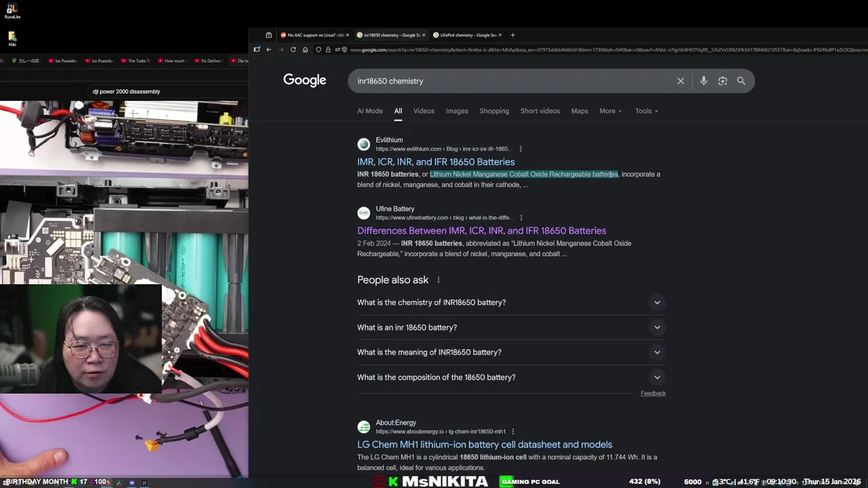Open the カレーの店 maps bookmark
Screen dimensions: 868x488
(x=26, y=61)
